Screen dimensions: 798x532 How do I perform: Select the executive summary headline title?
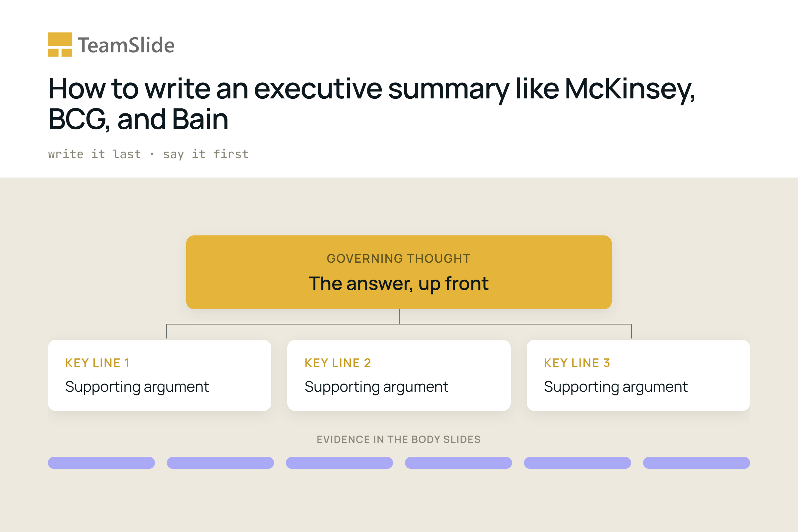(371, 104)
